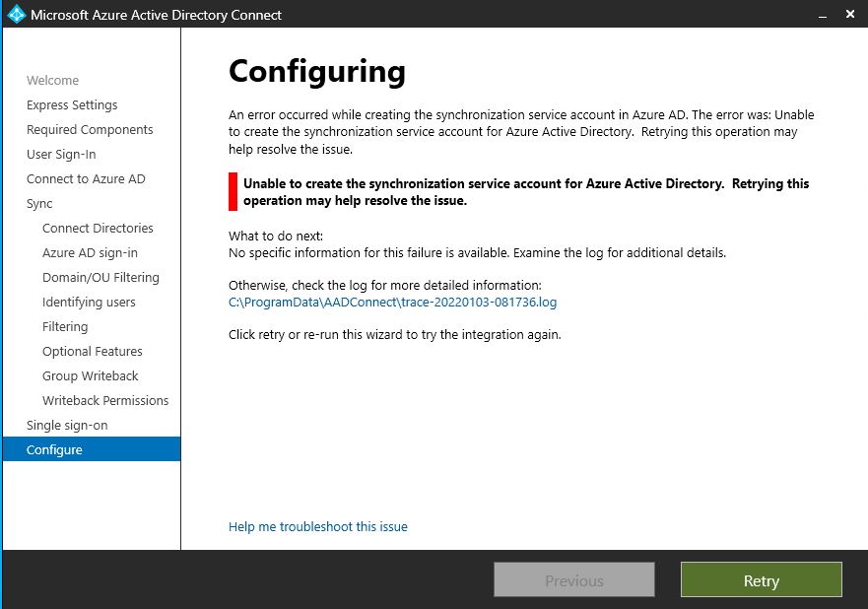Viewport: 868px width, 609px height.
Task: Select the Filtering step
Action: (x=65, y=326)
